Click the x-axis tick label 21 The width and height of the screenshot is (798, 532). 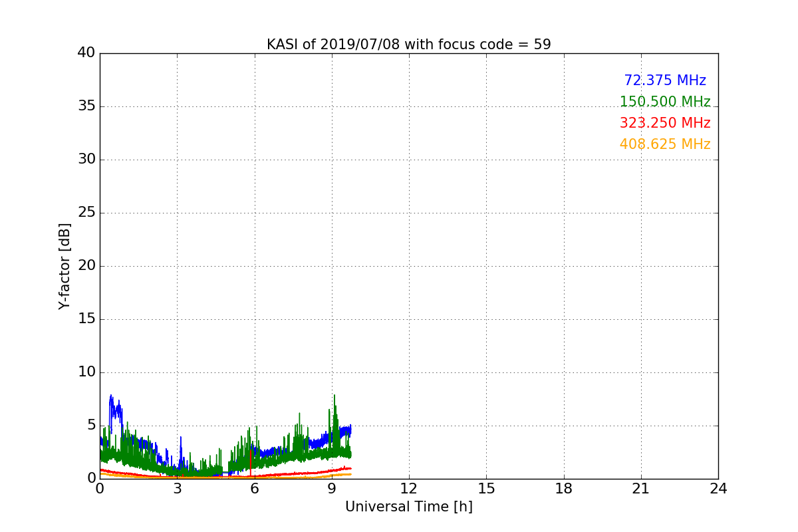tap(641, 488)
